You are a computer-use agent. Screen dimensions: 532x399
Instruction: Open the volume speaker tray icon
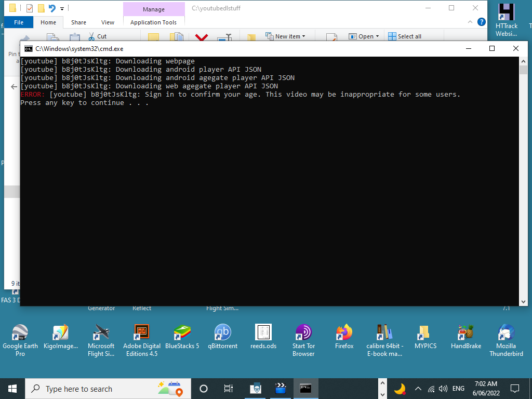(x=443, y=389)
